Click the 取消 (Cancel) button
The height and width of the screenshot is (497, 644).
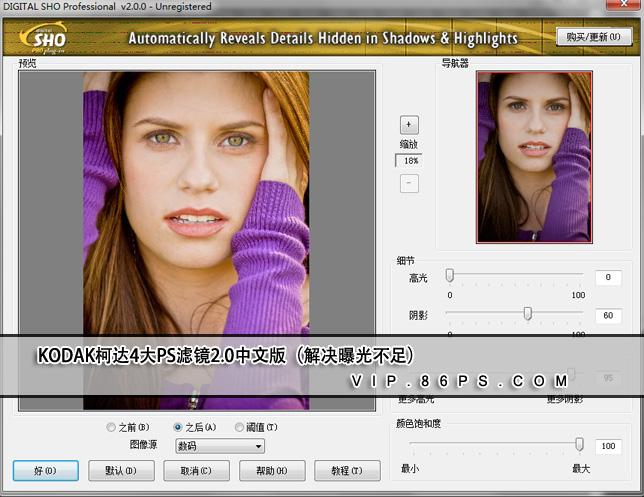pyautogui.click(x=196, y=470)
